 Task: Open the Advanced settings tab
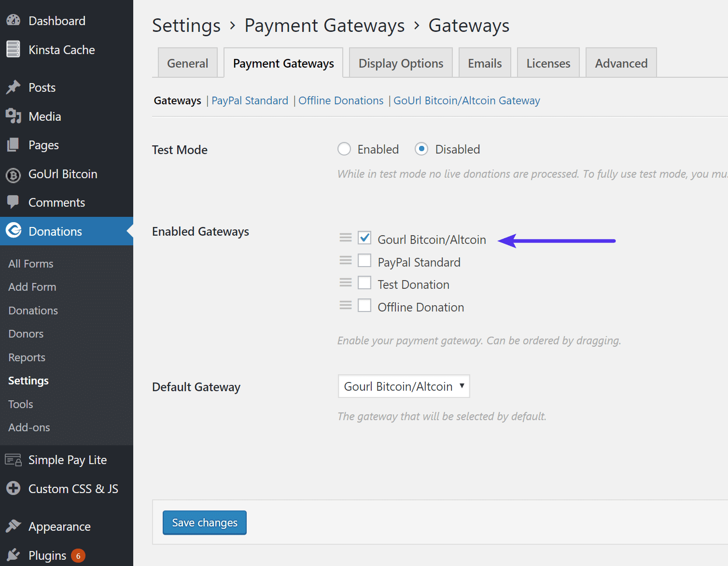[621, 62]
